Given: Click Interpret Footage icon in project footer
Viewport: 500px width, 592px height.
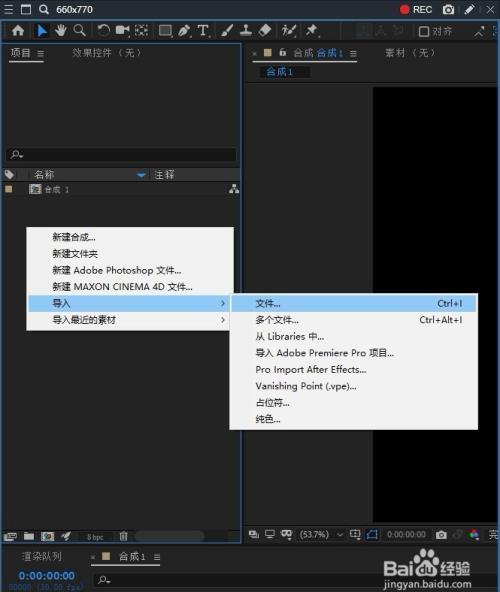Looking at the screenshot, I should 10,536.
